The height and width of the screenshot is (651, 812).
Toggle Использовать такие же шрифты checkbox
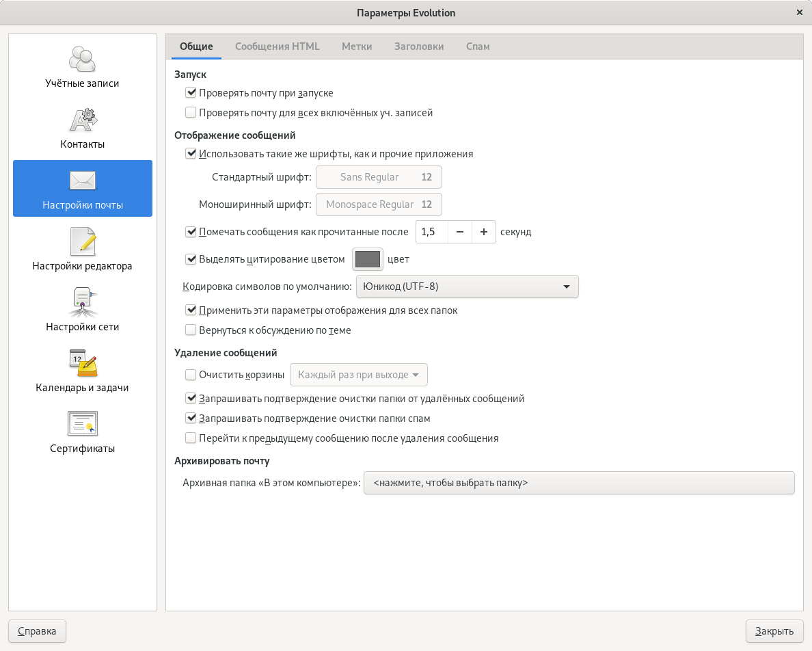pyautogui.click(x=191, y=154)
